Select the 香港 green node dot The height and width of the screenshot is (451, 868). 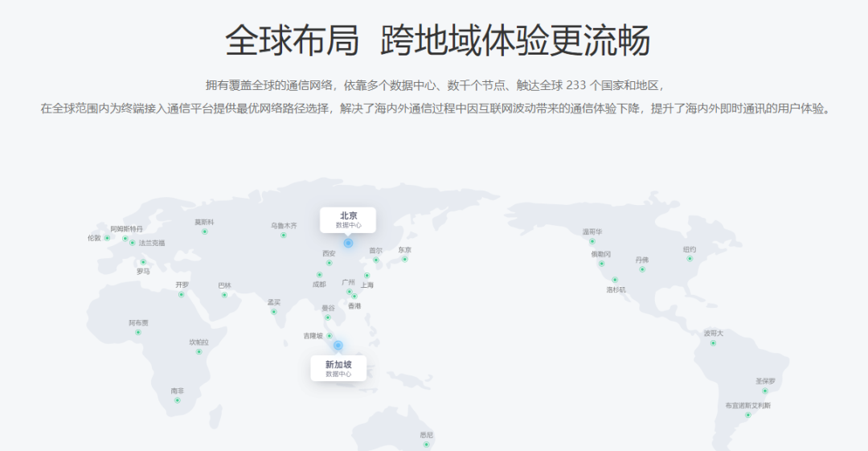354,297
